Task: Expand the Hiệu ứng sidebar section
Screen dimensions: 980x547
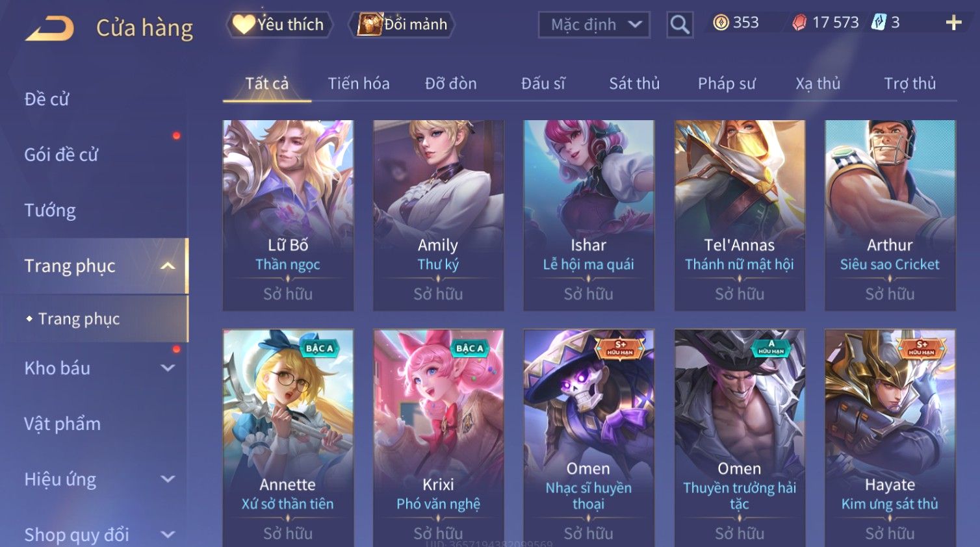Action: [x=168, y=479]
